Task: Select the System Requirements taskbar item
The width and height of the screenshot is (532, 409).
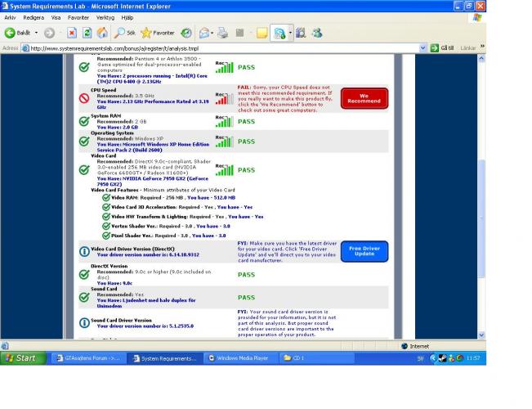Action: coord(165,358)
